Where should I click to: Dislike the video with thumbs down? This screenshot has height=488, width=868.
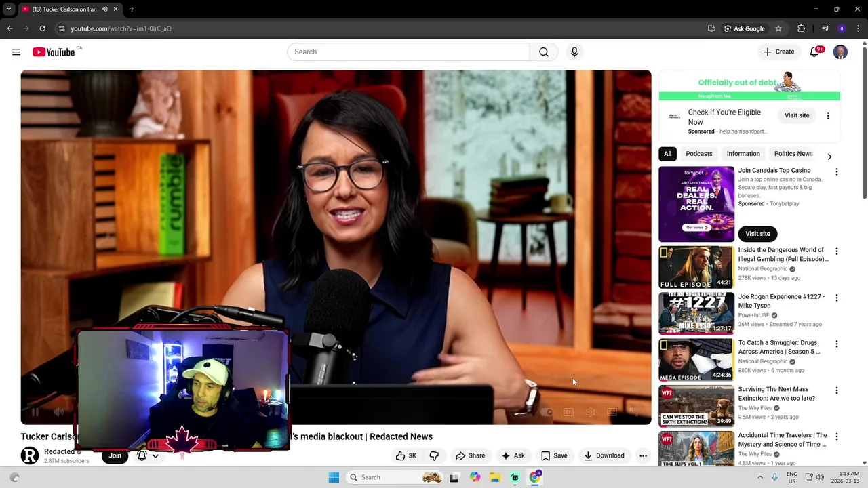click(x=434, y=455)
